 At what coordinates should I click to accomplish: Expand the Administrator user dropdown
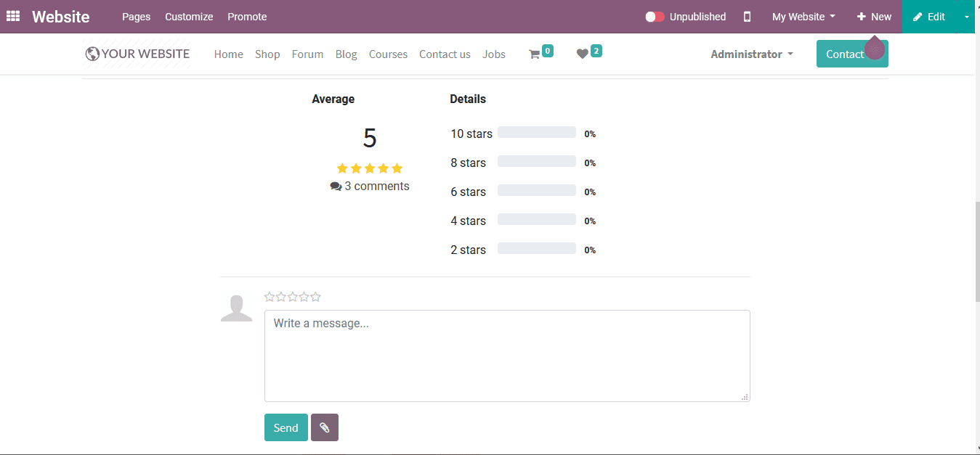752,54
